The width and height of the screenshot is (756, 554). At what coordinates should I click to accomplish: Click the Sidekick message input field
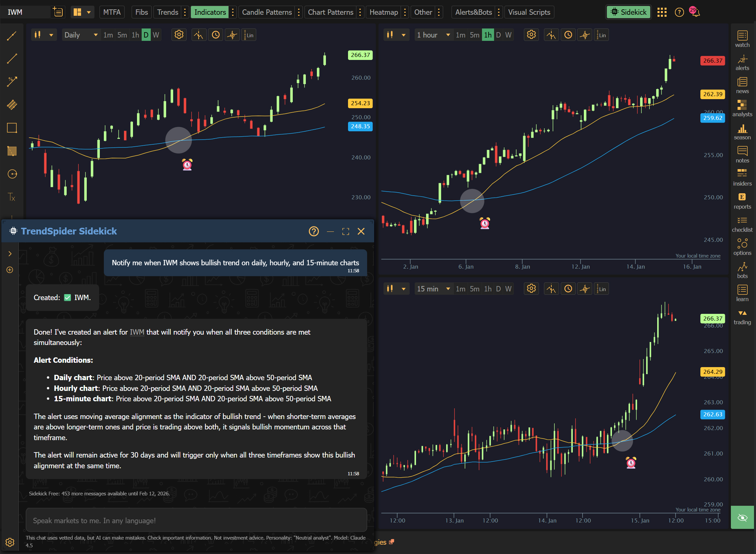196,520
